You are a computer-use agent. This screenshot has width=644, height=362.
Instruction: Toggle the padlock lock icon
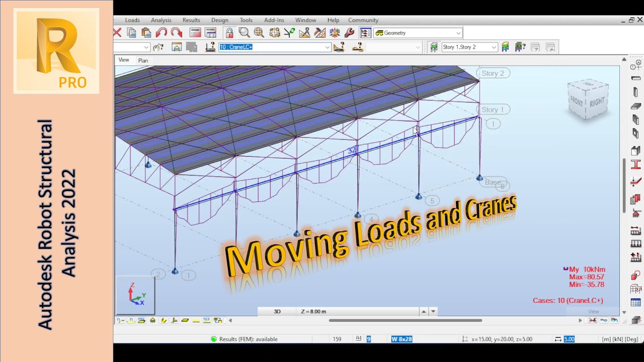click(229, 33)
